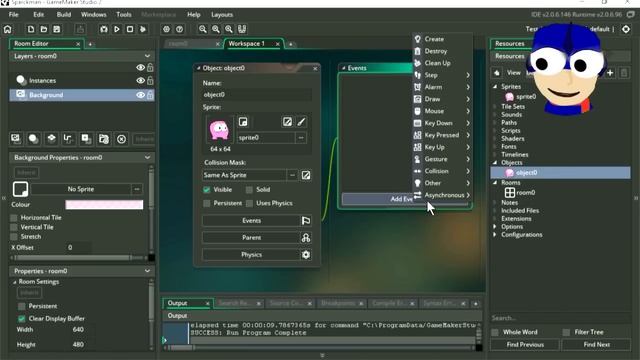Screen dimensions: 640x360
Task: Choose the Destroy event
Action: (442, 51)
